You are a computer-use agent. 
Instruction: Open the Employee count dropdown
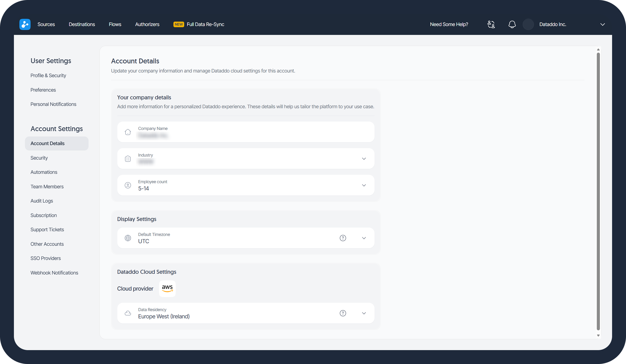[364, 185]
